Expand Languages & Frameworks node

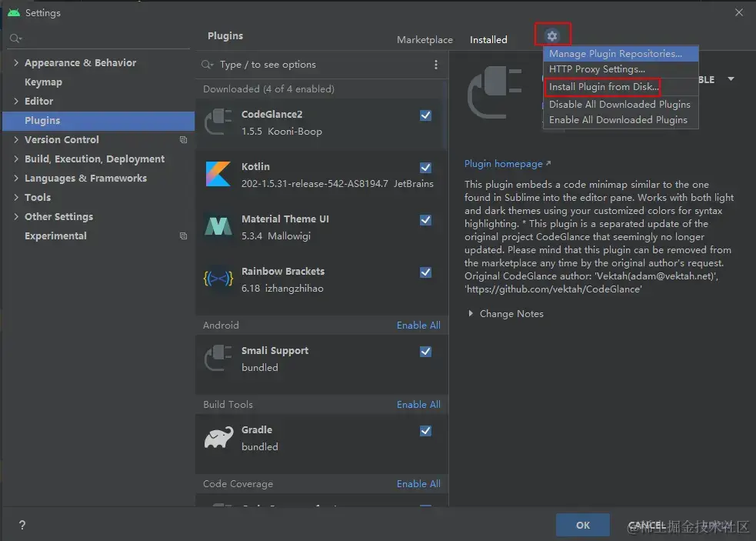click(16, 178)
